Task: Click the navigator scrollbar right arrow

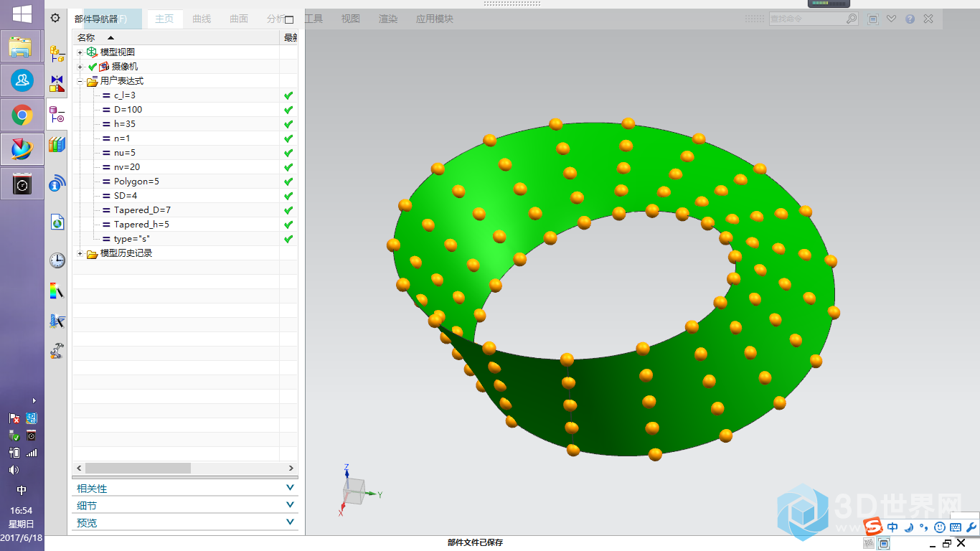Action: click(x=291, y=468)
